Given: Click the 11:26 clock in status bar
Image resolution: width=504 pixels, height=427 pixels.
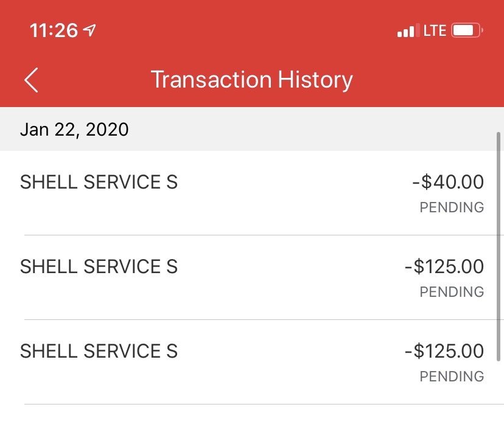Looking at the screenshot, I should [x=54, y=31].
